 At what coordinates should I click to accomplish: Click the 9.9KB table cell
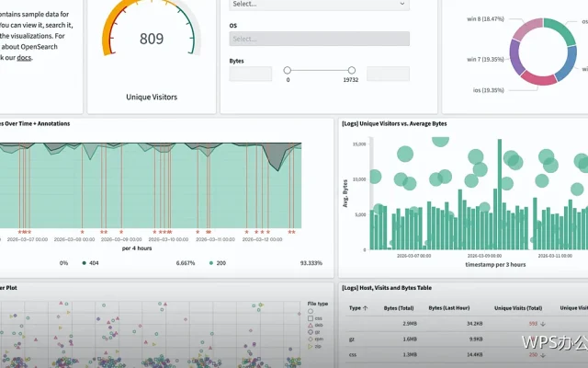click(476, 339)
